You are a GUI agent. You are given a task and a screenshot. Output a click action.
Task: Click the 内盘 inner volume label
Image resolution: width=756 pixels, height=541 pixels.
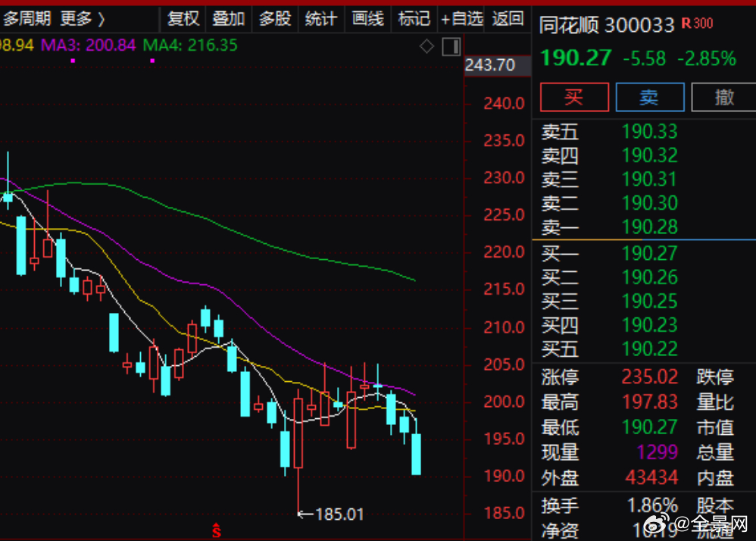tap(715, 477)
